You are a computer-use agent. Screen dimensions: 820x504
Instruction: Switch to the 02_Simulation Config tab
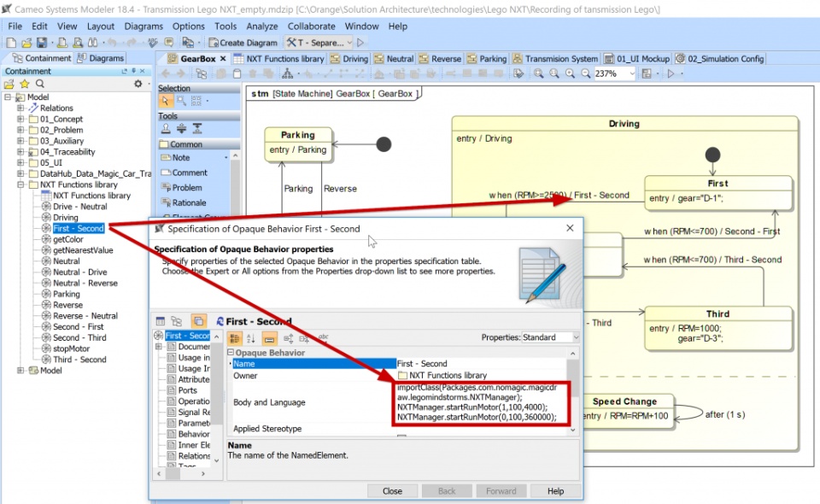(x=719, y=59)
